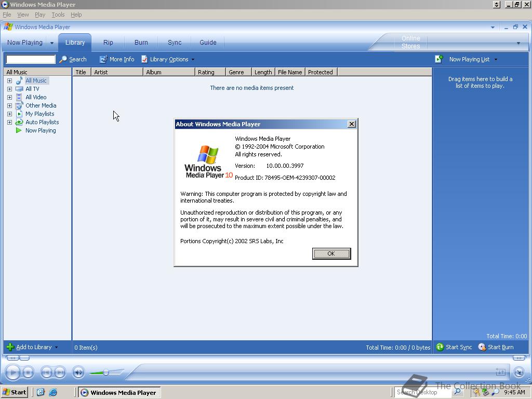Screen dimensions: 532x399
Task: Switch to the Now Playing tab
Action: (25, 43)
